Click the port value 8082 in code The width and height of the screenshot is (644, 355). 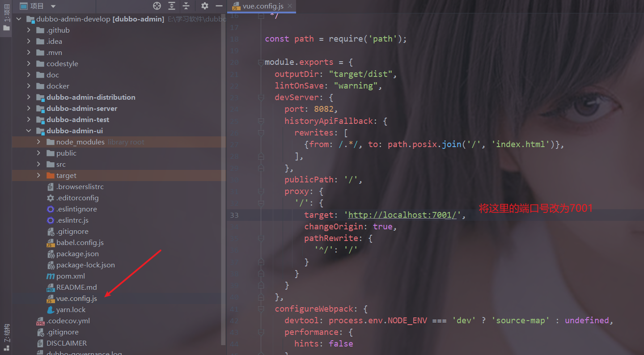(324, 109)
